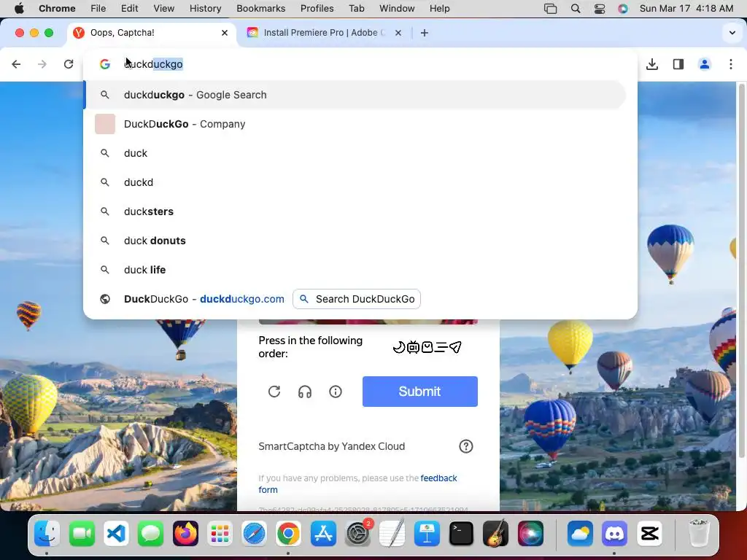Open the SmartCaptcha help question mark

(x=466, y=446)
